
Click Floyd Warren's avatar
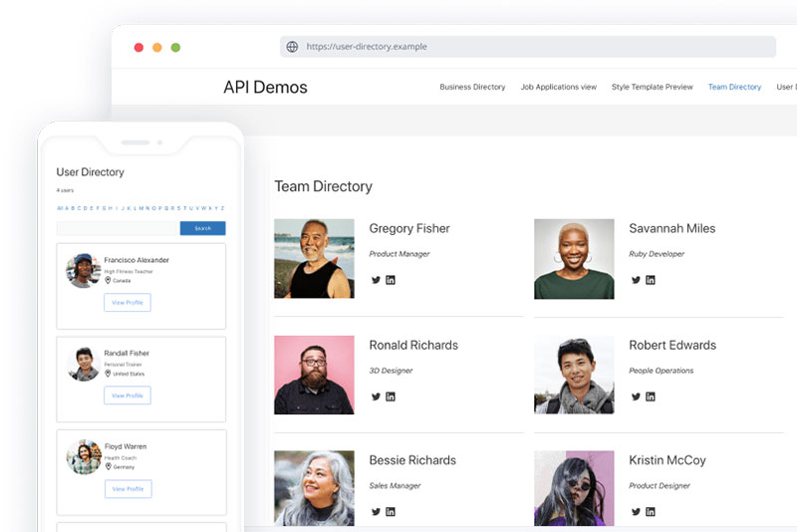(x=84, y=457)
